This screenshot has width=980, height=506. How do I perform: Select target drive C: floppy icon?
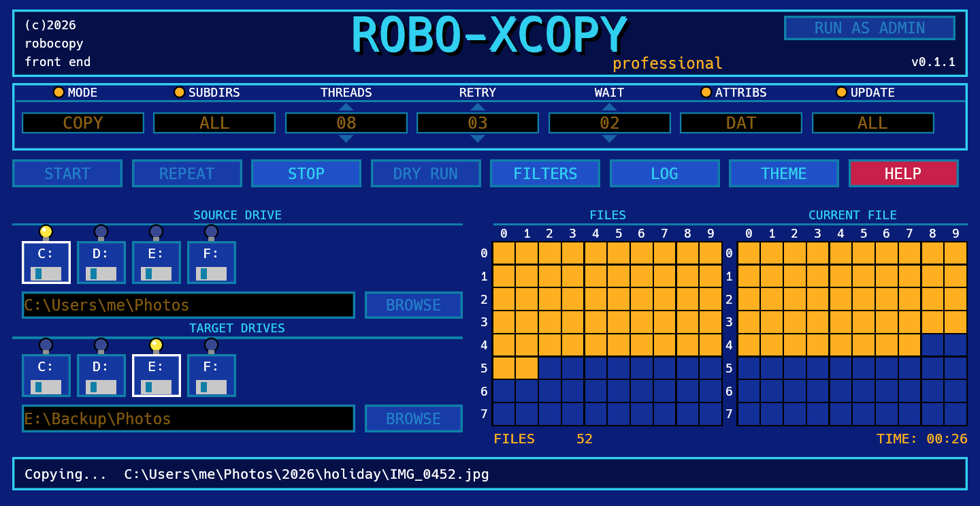coord(46,375)
